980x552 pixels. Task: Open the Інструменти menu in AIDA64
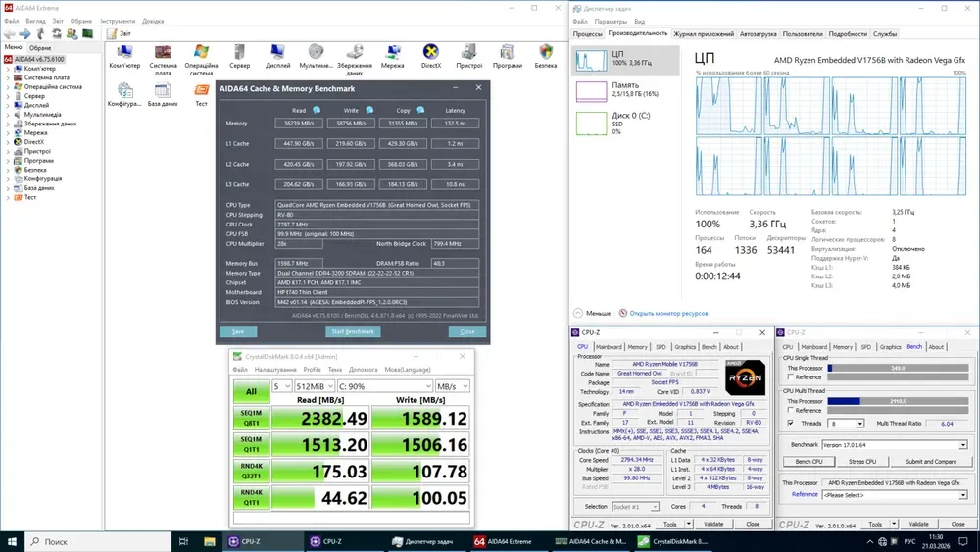[x=118, y=20]
